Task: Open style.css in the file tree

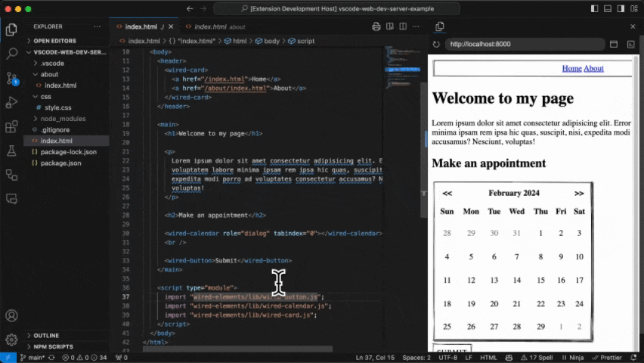Action: click(58, 107)
